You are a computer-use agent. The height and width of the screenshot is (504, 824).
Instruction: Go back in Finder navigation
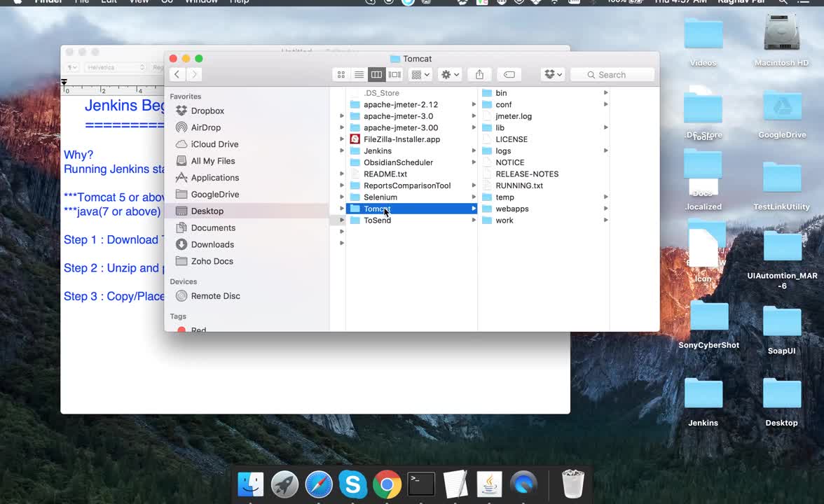pos(177,74)
